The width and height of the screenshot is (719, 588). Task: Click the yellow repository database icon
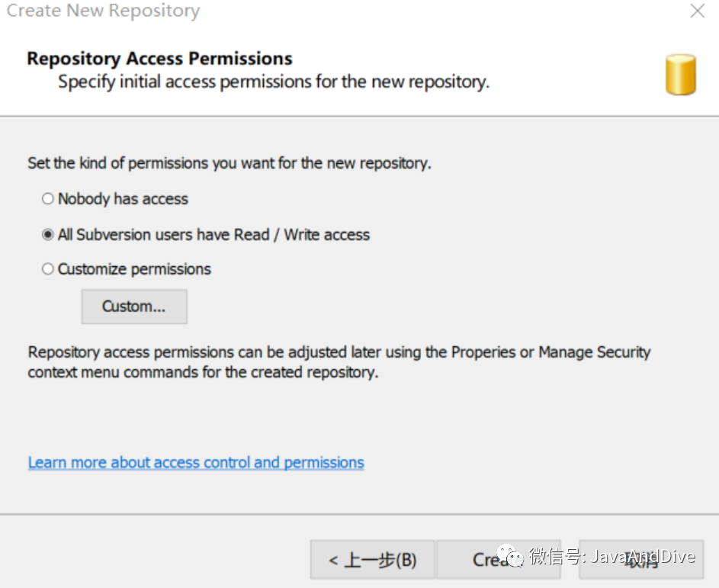click(x=680, y=75)
